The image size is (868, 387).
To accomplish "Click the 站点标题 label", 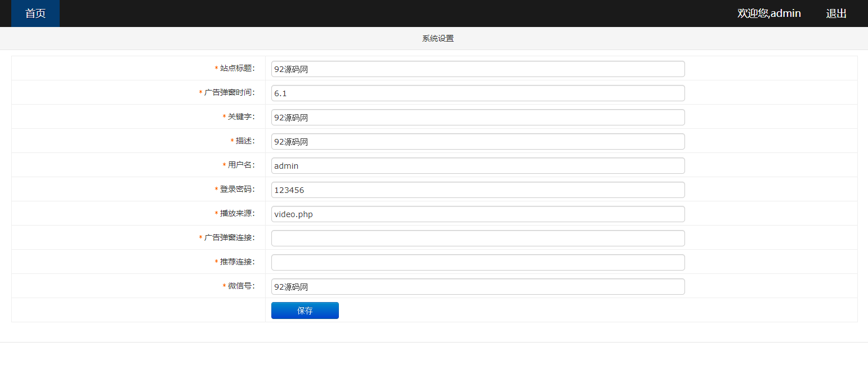I will pyautogui.click(x=237, y=68).
